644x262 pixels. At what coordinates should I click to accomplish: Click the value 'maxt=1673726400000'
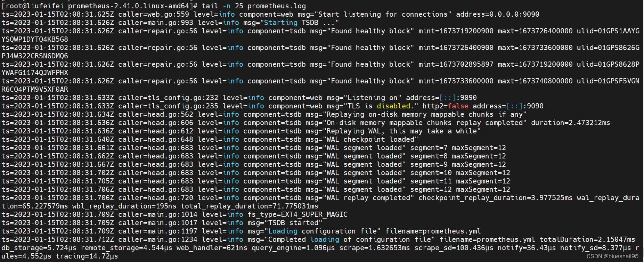pos(535,31)
